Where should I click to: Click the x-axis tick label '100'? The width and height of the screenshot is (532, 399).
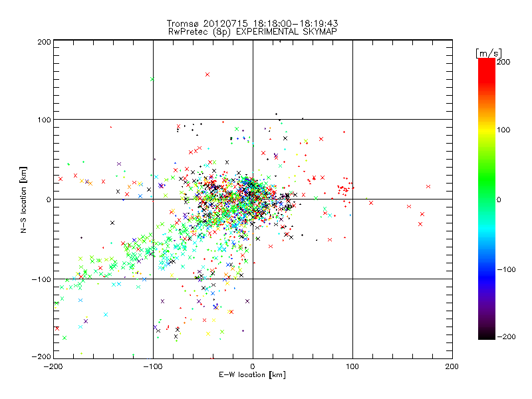[352, 366]
